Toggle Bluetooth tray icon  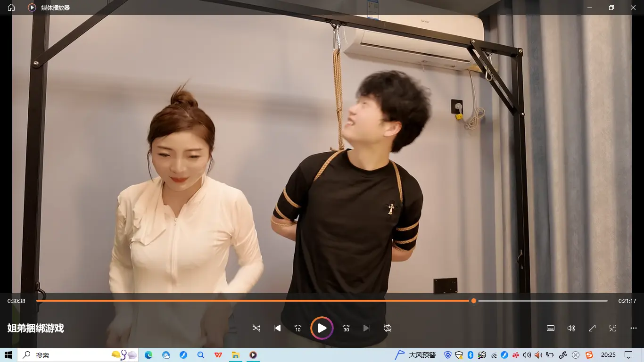[x=470, y=355]
